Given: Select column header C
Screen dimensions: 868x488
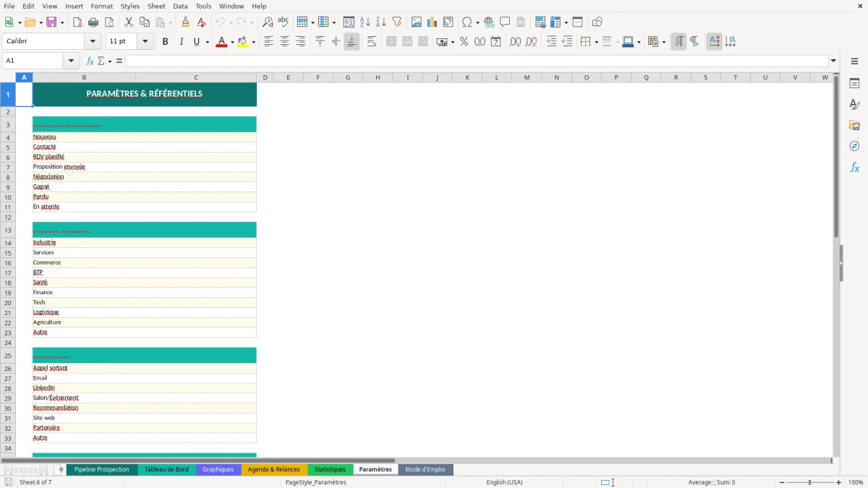Looking at the screenshot, I should pos(196,77).
